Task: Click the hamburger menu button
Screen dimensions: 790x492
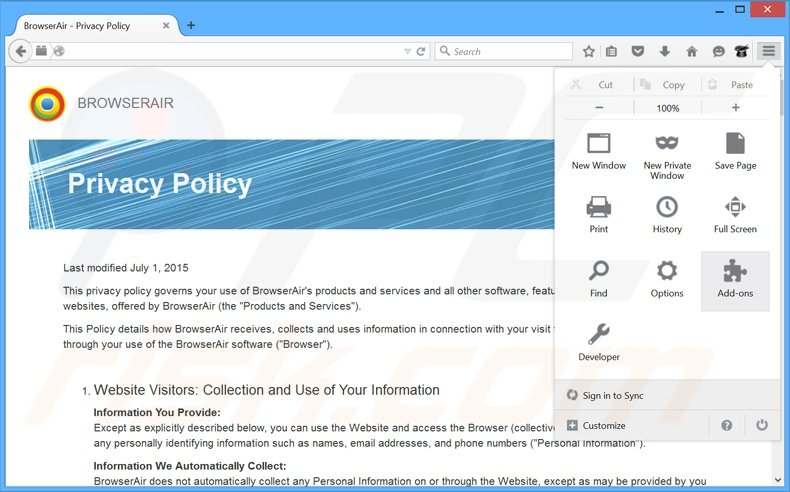Action: pyautogui.click(x=768, y=51)
